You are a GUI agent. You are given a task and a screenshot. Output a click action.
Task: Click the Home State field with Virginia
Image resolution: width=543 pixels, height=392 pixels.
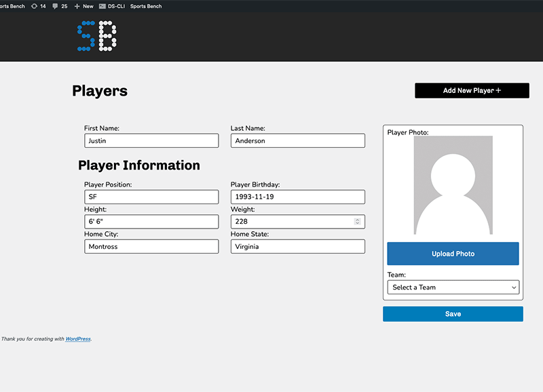tap(298, 246)
